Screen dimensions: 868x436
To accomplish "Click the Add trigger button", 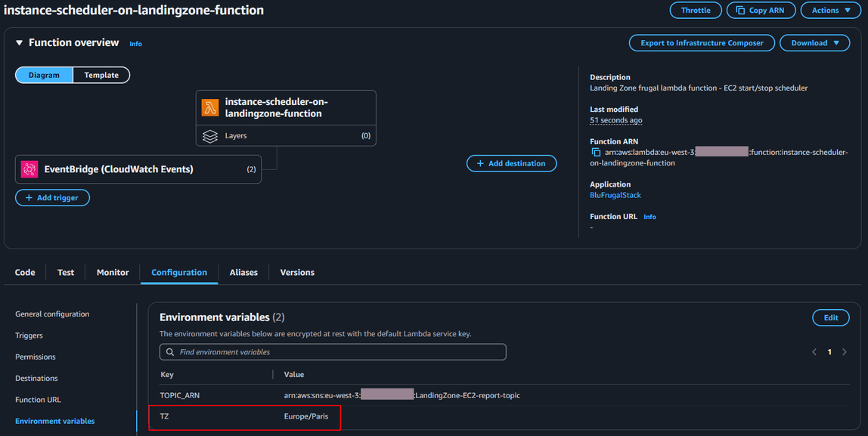I will [52, 197].
